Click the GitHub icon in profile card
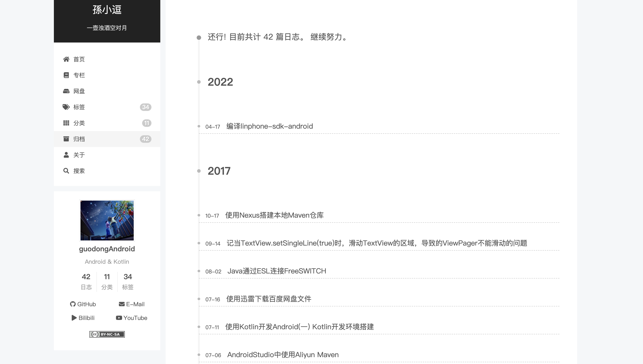 point(73,304)
